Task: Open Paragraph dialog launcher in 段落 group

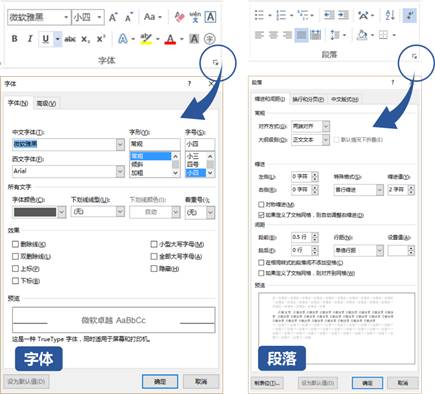Action: coord(414,56)
